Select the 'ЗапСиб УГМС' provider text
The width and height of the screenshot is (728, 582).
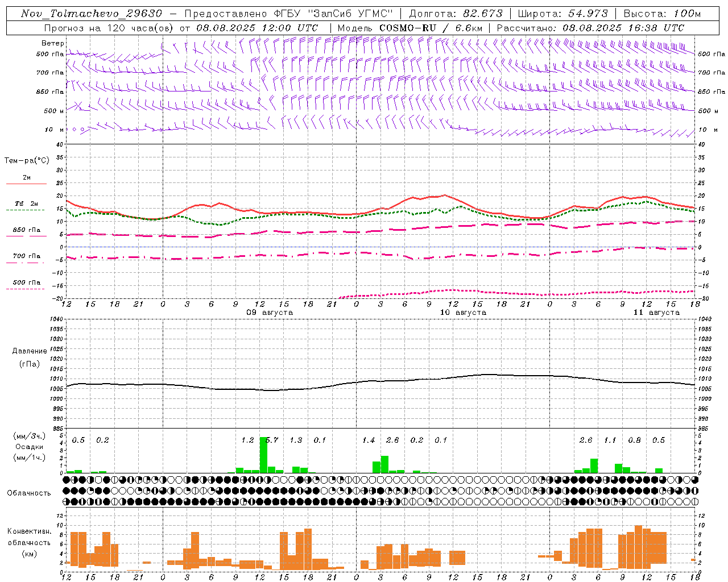click(351, 14)
